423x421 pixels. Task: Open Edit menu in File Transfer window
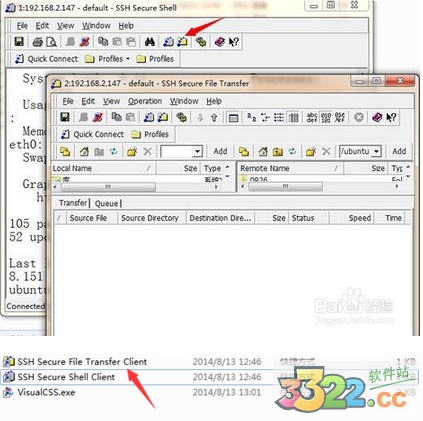coord(88,101)
